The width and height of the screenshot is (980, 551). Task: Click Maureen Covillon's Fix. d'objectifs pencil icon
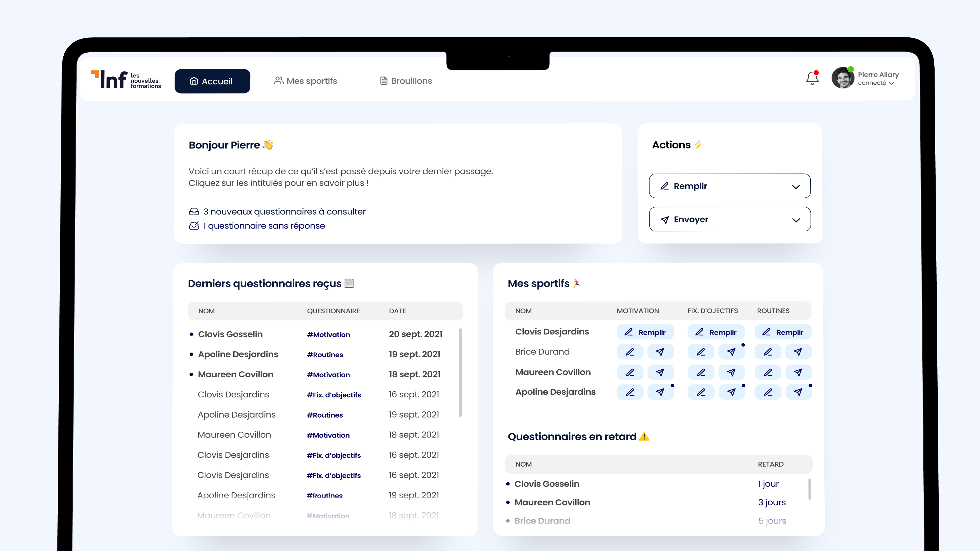coord(701,372)
